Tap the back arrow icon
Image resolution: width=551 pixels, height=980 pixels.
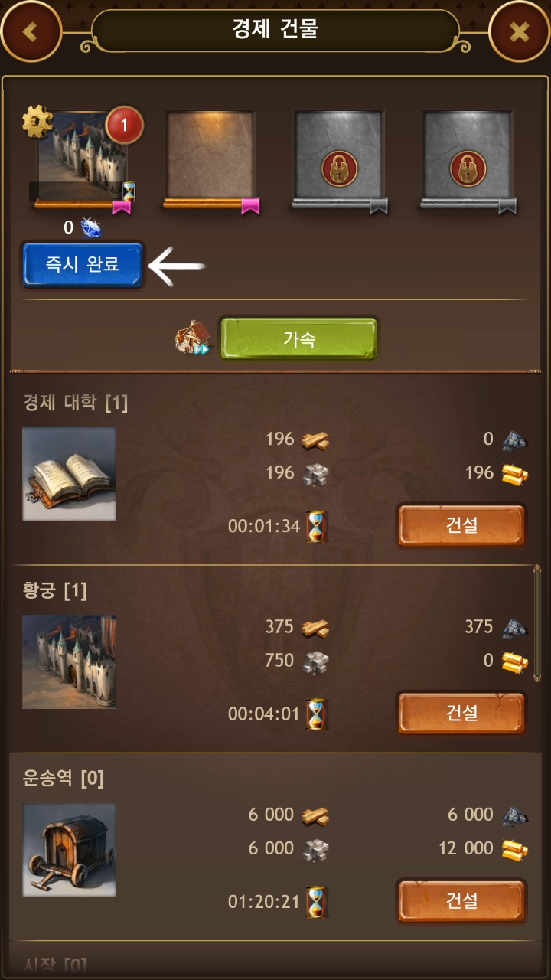click(x=31, y=31)
